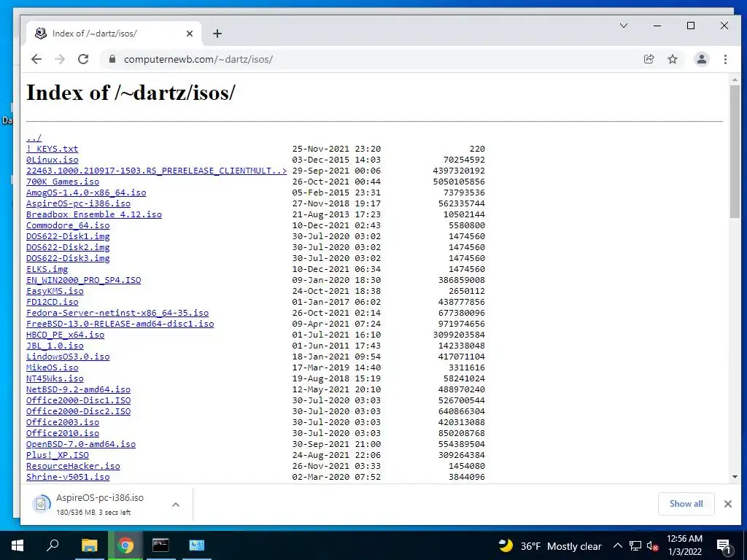Download Shrine-v5051.iso
The width and height of the screenshot is (747, 560).
pyautogui.click(x=68, y=478)
